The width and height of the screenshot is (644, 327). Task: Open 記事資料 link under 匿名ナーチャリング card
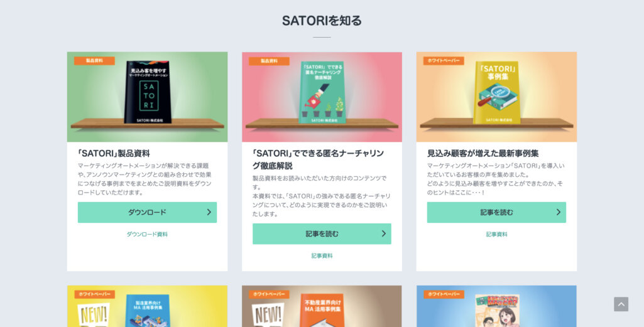[322, 255]
